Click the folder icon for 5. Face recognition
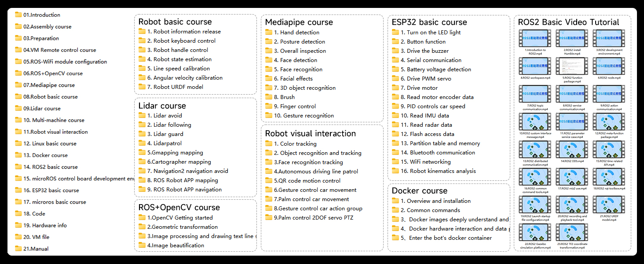 [269, 69]
